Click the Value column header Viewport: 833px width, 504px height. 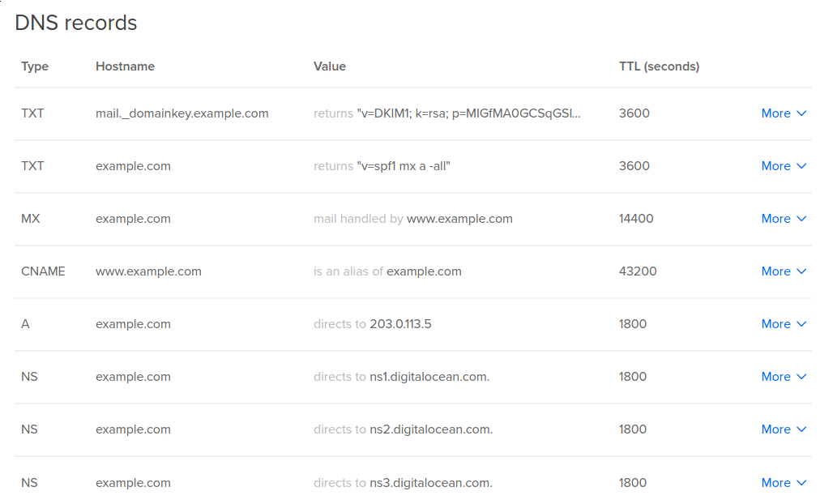pyautogui.click(x=329, y=66)
